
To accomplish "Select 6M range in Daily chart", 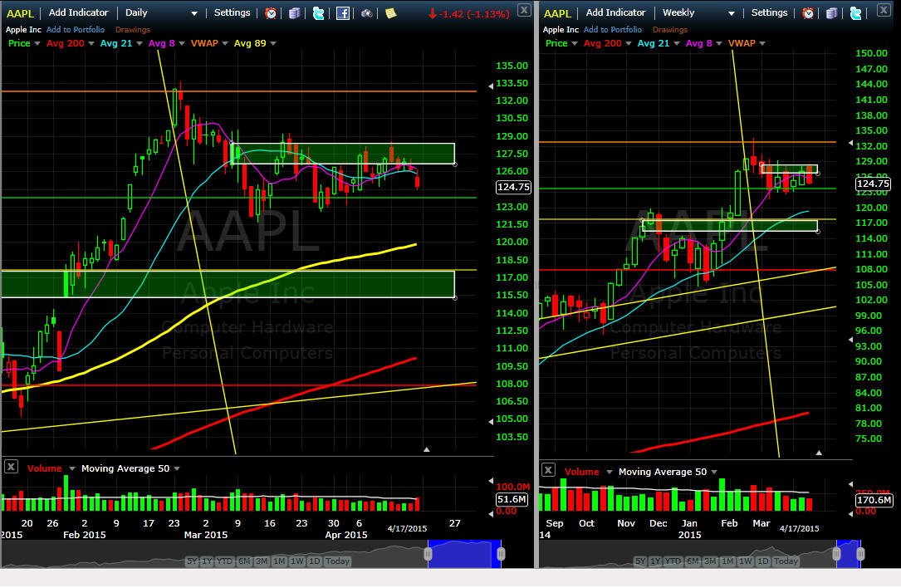I will 244,561.
